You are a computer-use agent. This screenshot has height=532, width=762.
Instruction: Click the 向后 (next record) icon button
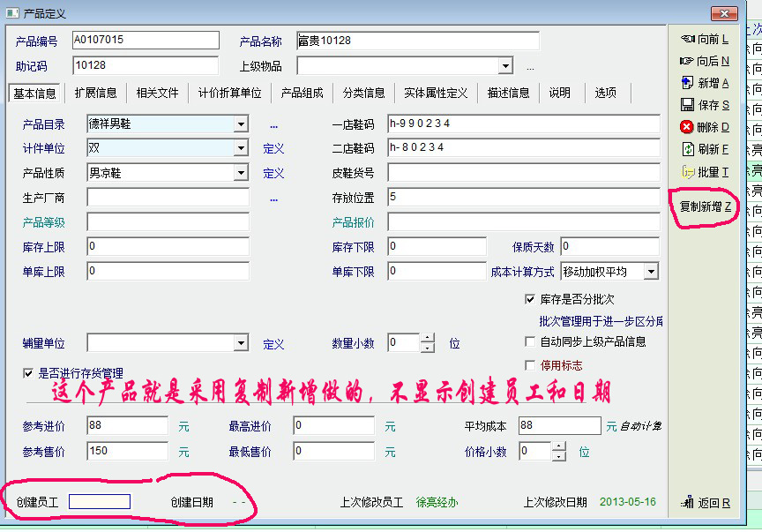point(705,62)
